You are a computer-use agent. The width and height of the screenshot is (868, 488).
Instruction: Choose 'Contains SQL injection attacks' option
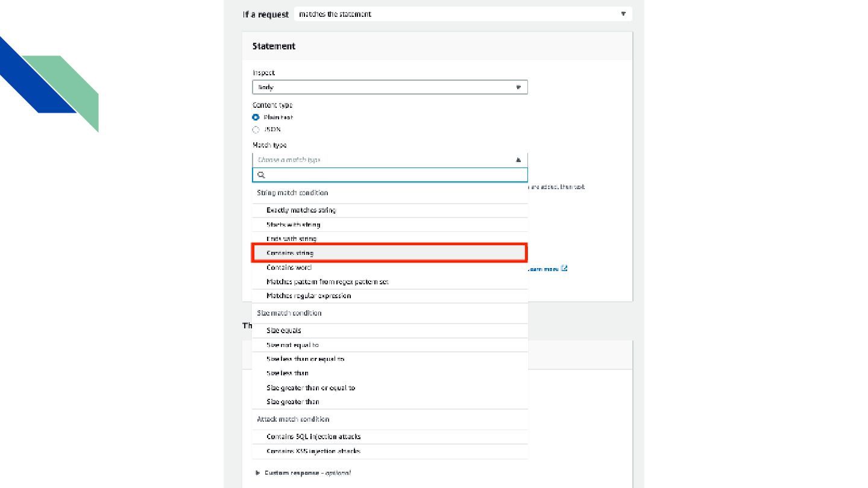(x=390, y=437)
